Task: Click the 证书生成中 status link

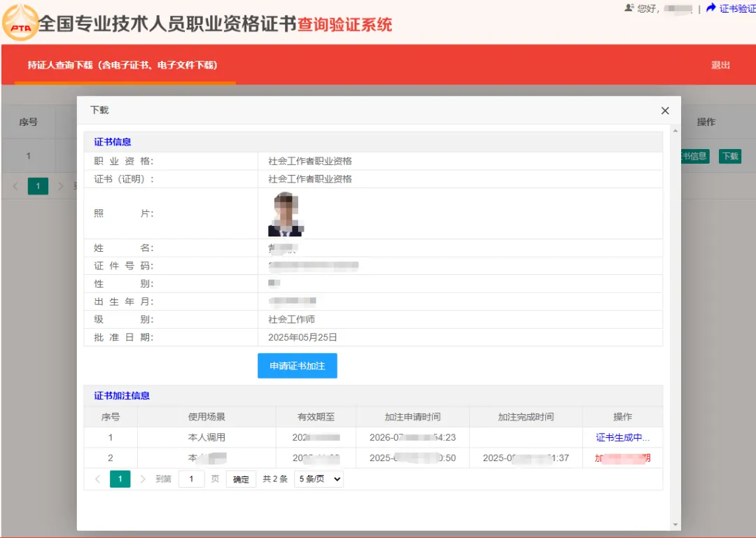Action: [x=622, y=438]
